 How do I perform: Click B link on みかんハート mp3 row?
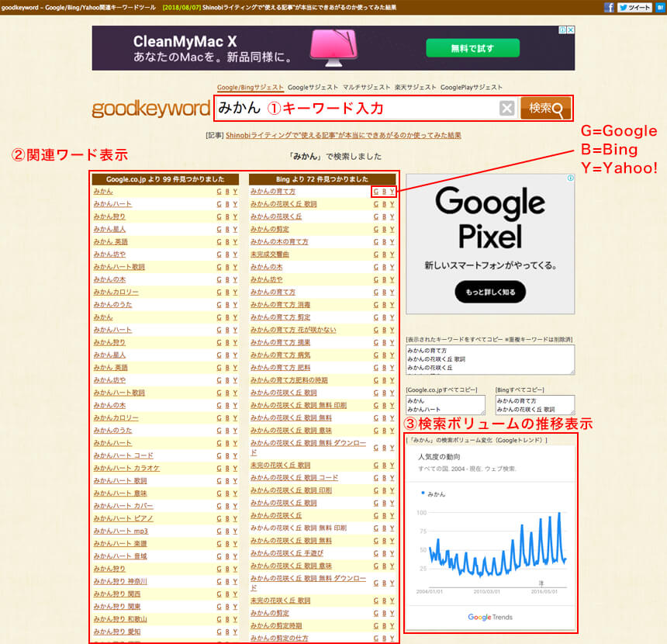[227, 531]
